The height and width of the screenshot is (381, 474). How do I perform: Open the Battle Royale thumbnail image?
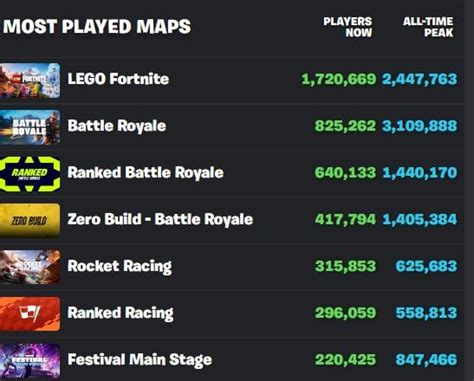[x=30, y=127]
